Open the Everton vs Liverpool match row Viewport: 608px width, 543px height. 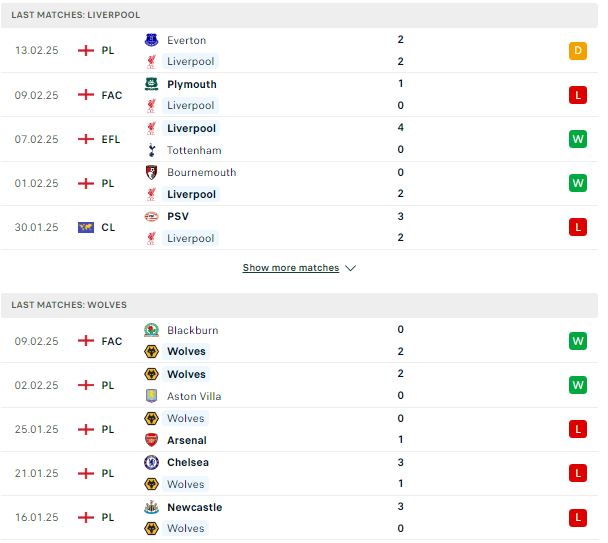(299, 50)
